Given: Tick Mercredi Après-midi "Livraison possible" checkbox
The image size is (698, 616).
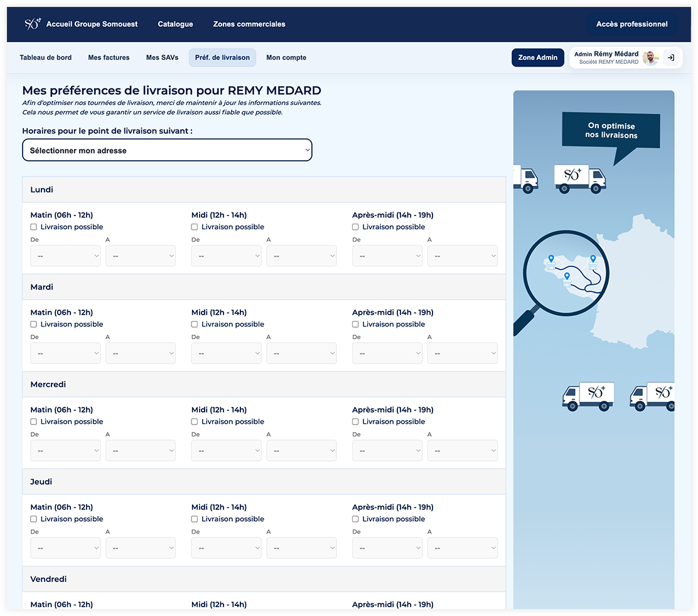Looking at the screenshot, I should tap(355, 422).
